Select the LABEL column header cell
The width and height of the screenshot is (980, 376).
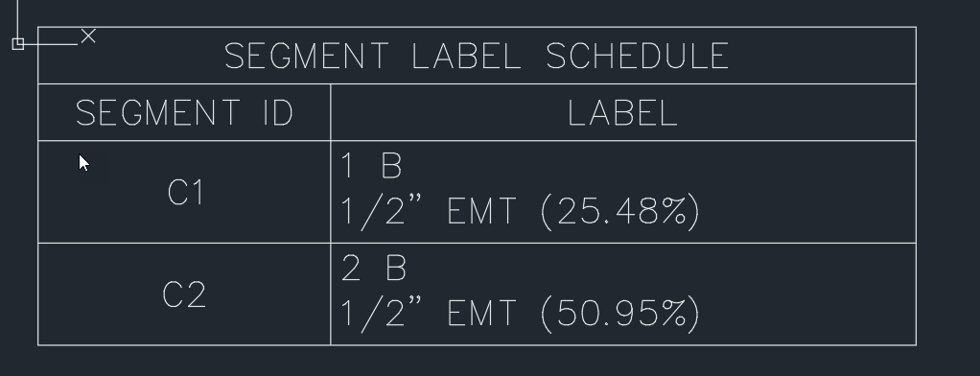coord(623,112)
